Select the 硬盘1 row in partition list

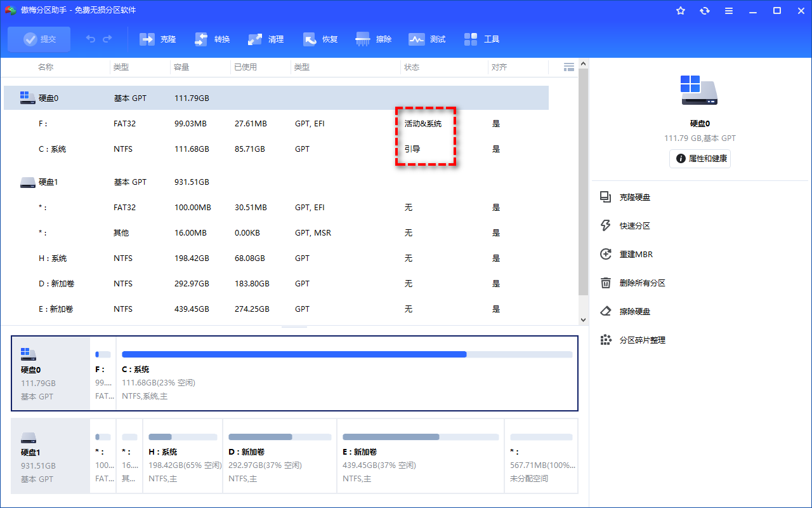pos(48,182)
